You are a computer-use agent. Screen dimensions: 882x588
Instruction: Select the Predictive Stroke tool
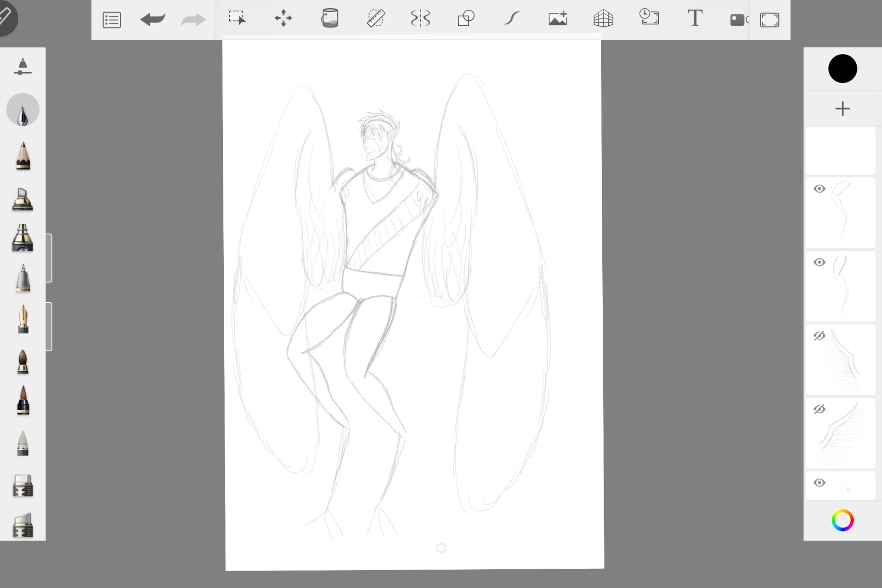tap(511, 18)
